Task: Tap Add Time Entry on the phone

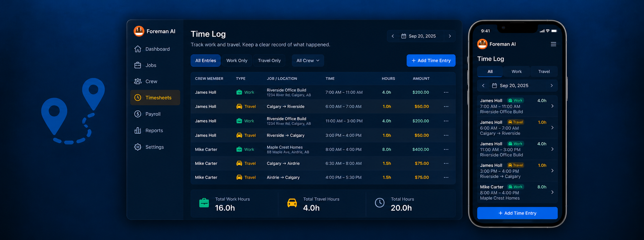Action: coord(517,213)
